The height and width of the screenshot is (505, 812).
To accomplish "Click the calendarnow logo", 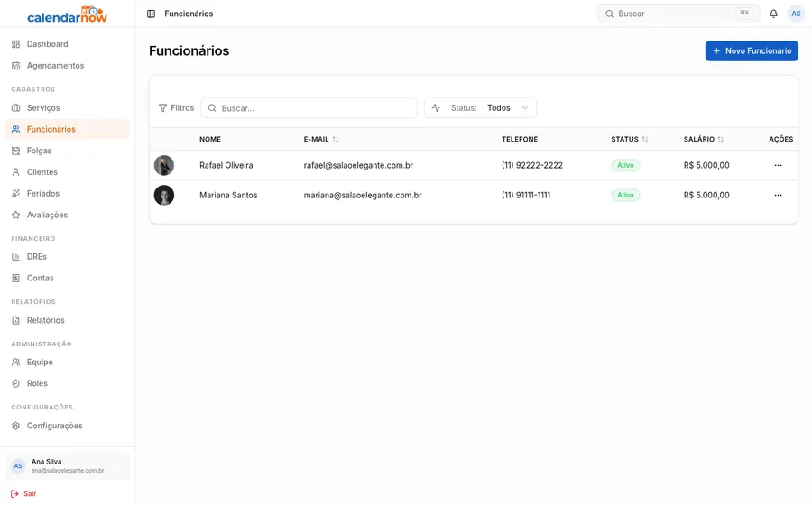I will (x=67, y=14).
